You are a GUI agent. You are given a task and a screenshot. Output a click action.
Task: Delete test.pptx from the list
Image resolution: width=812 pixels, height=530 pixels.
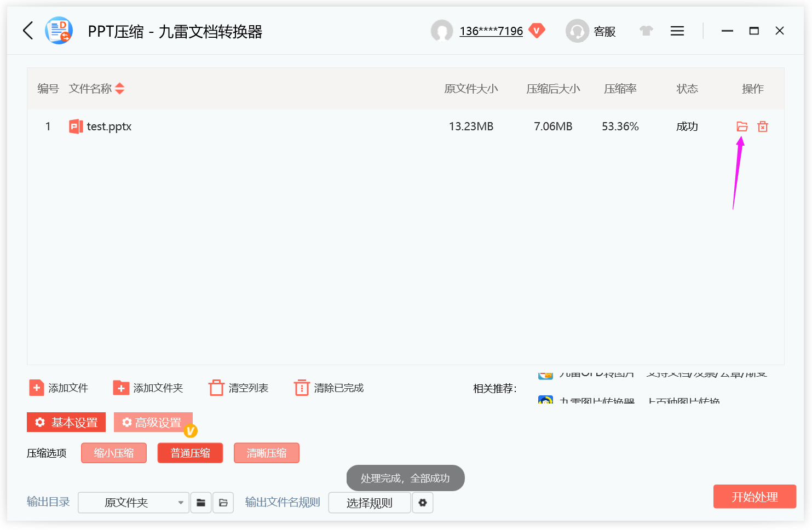point(763,126)
